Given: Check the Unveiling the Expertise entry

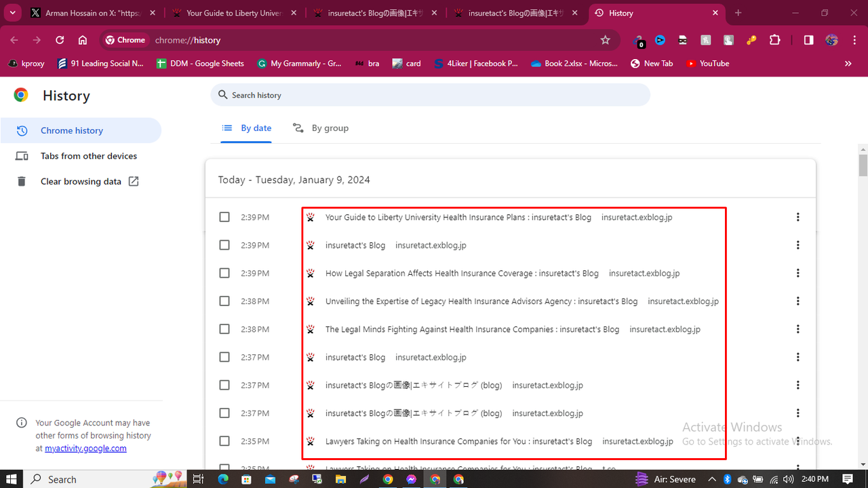Looking at the screenshot, I should pos(224,301).
